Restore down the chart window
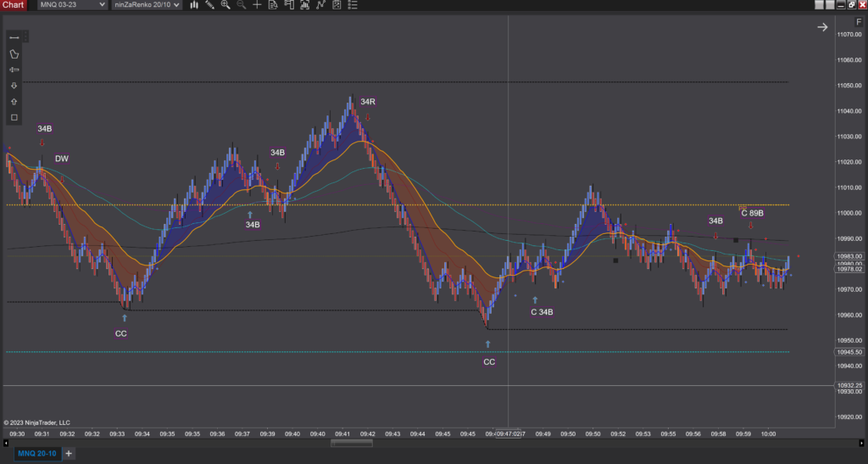 851,5
